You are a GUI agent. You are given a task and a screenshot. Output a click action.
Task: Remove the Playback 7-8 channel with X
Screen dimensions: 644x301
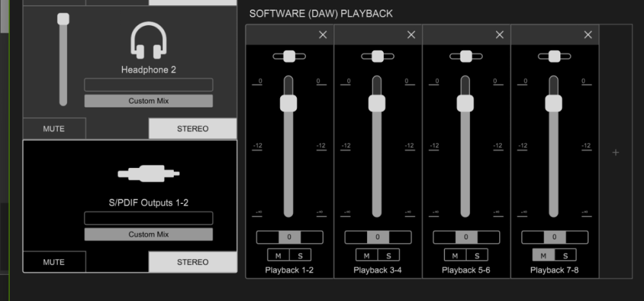(x=588, y=35)
